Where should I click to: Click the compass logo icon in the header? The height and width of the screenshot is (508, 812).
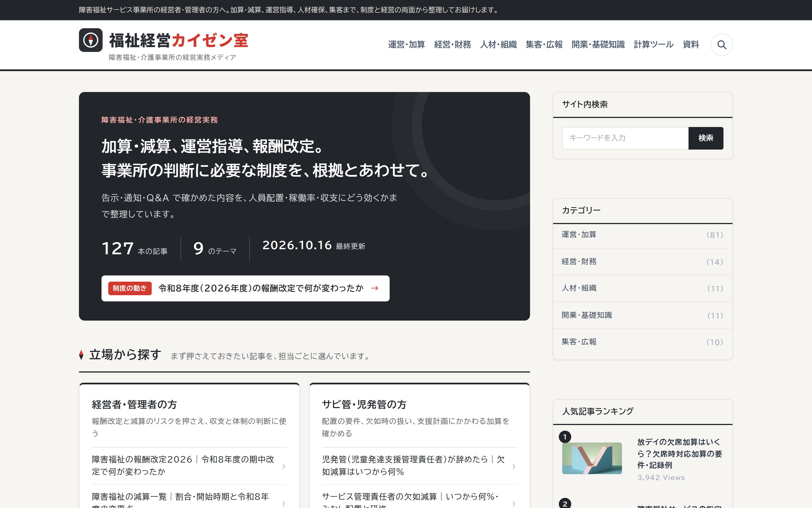pos(91,40)
